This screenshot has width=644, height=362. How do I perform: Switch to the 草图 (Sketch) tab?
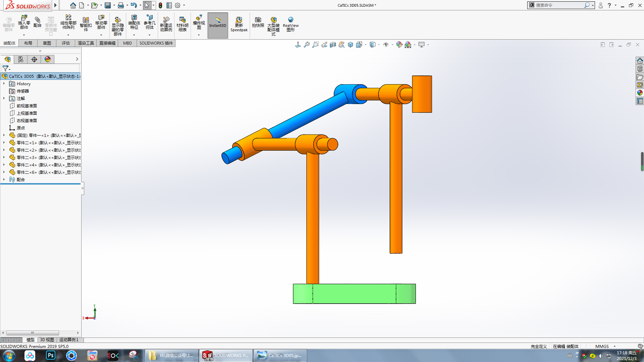[47, 43]
